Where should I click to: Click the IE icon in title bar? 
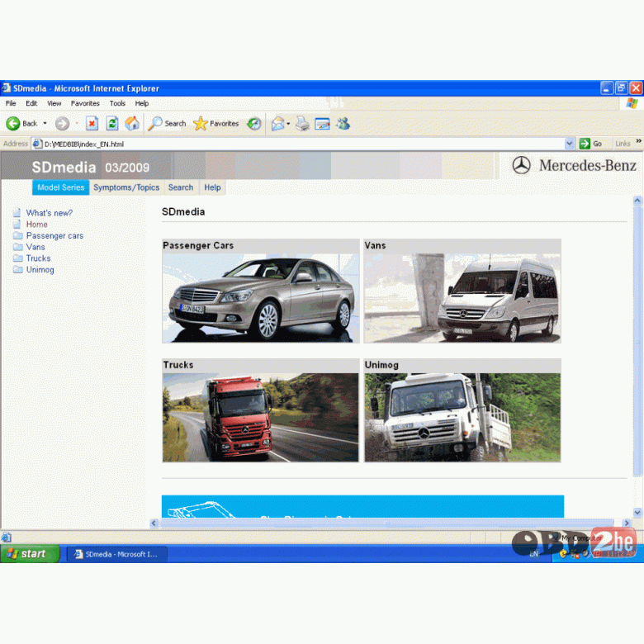pos(6,88)
